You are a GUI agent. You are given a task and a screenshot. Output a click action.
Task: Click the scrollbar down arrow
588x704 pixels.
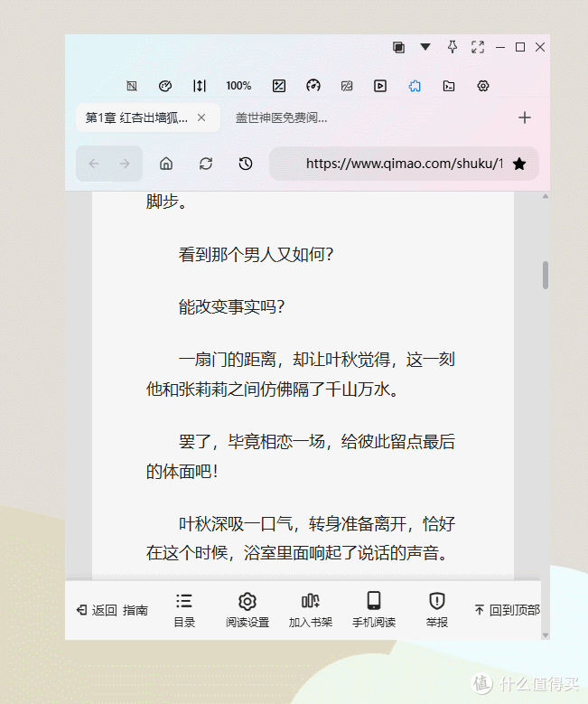point(546,634)
